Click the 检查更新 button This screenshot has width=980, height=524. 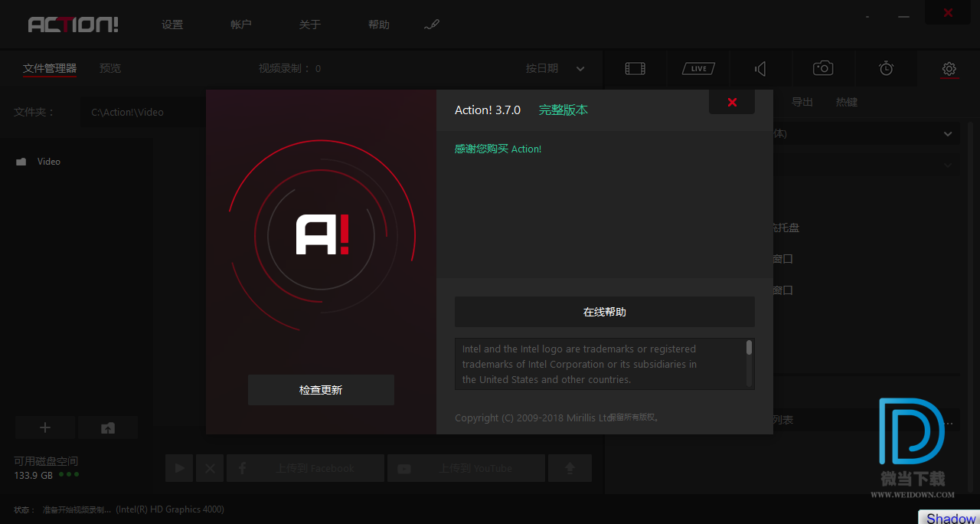[321, 390]
